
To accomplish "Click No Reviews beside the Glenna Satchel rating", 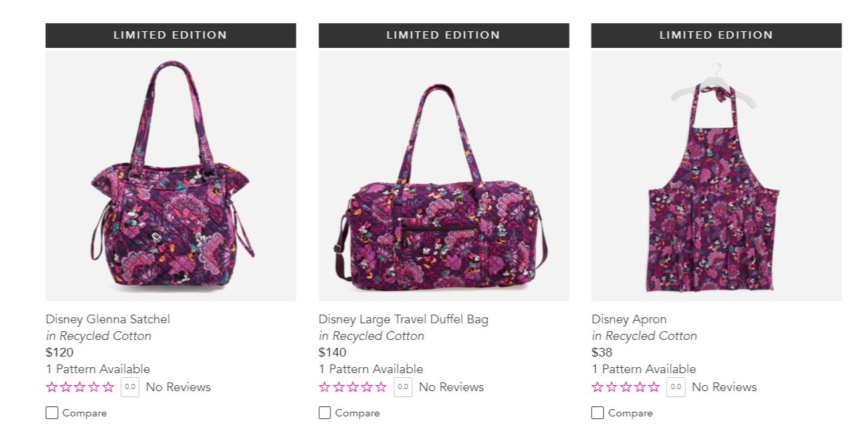I will click(178, 387).
